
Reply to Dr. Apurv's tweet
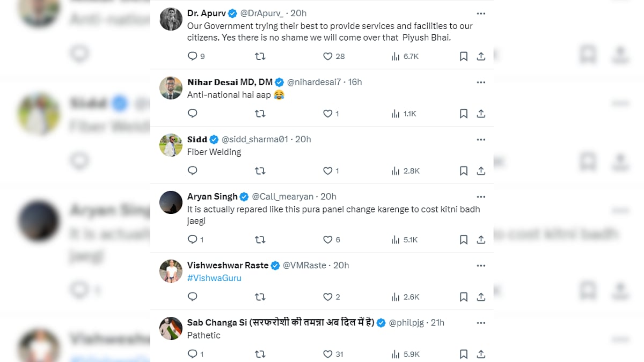pyautogui.click(x=193, y=56)
